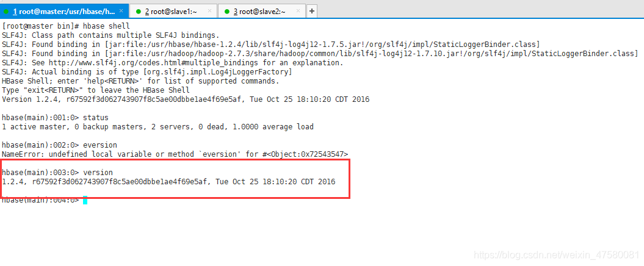
Task: Click the 'hbase shell' command line
Action: click(x=66, y=26)
